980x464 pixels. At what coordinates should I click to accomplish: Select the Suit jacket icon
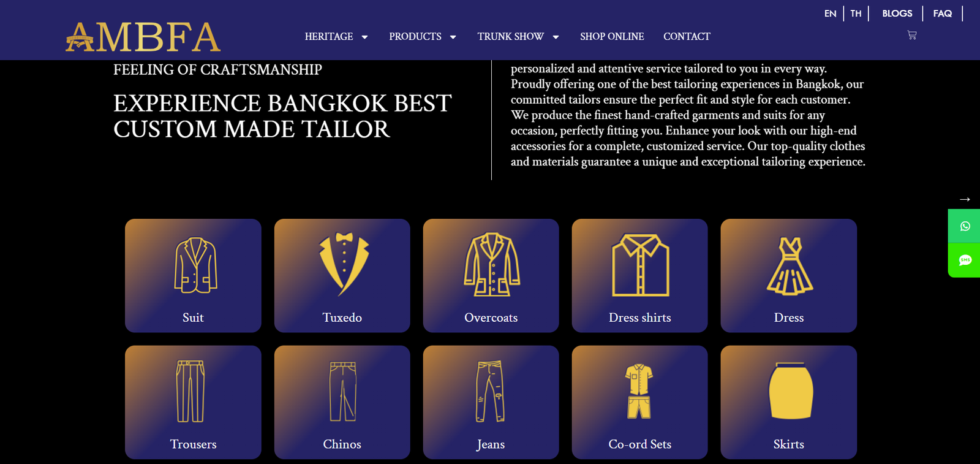point(195,265)
